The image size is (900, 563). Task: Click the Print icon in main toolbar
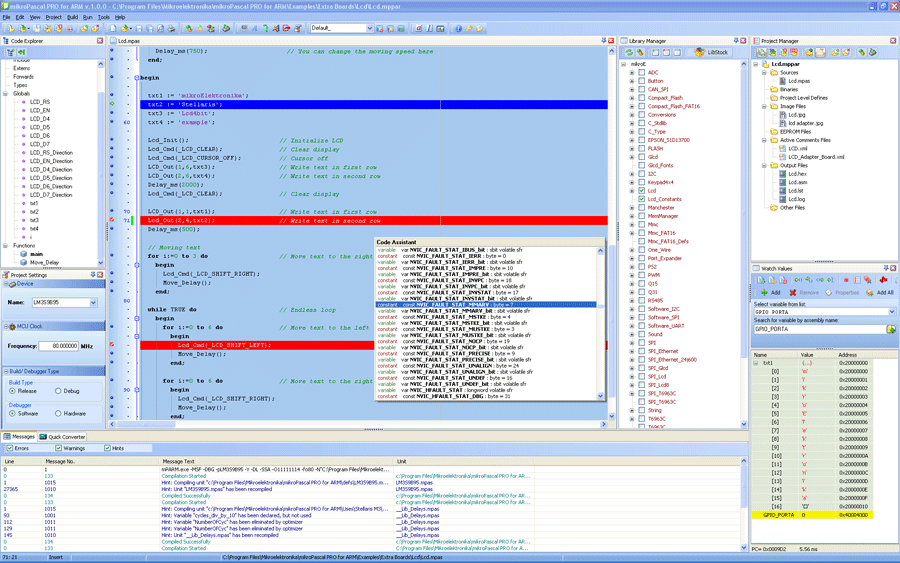[171, 28]
